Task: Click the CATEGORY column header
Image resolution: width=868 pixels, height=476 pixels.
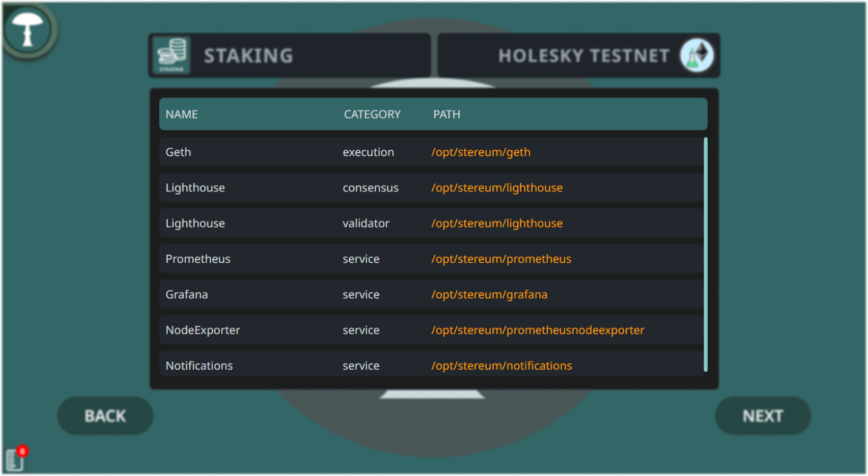Action: [x=372, y=114]
